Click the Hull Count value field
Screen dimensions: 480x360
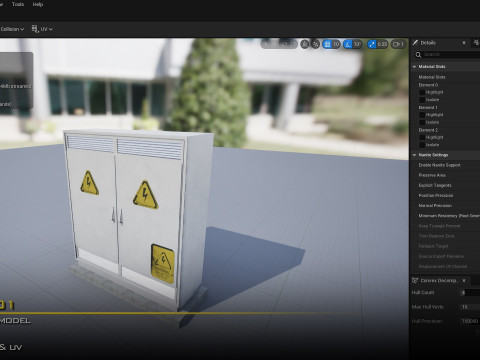(x=470, y=293)
